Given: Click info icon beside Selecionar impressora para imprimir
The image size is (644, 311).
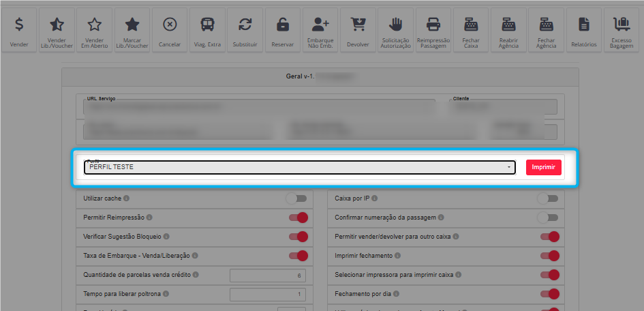Looking at the screenshot, I should click(459, 274).
